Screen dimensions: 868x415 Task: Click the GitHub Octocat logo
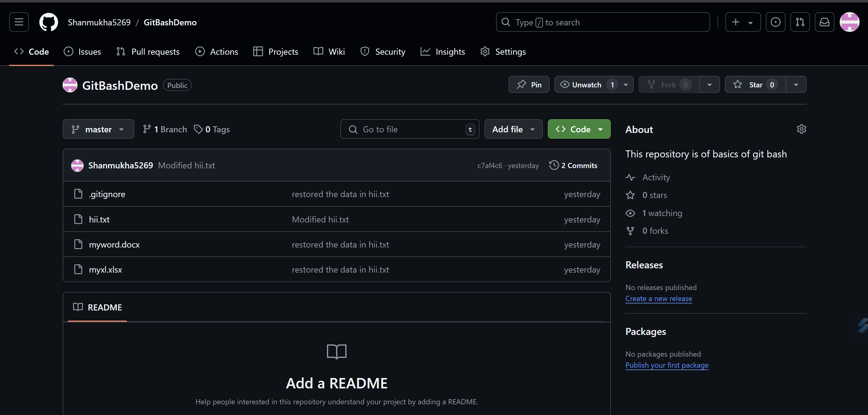pos(49,22)
